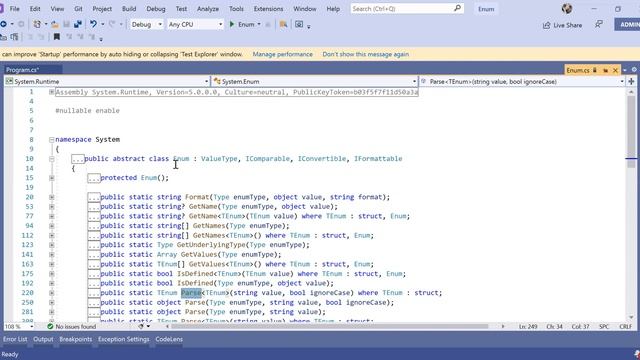Viewport: 640px width, 360px height.
Task: Click the Save All icon
Action: (x=78, y=24)
